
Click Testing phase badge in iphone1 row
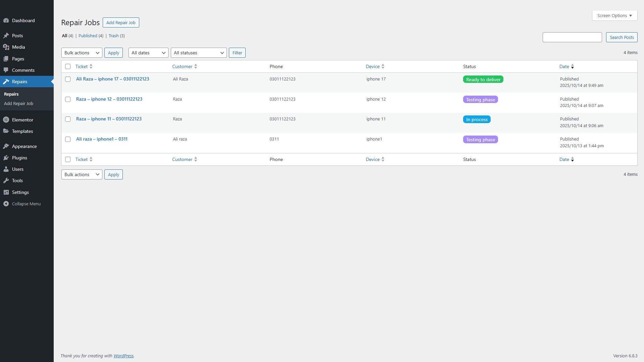tap(480, 140)
